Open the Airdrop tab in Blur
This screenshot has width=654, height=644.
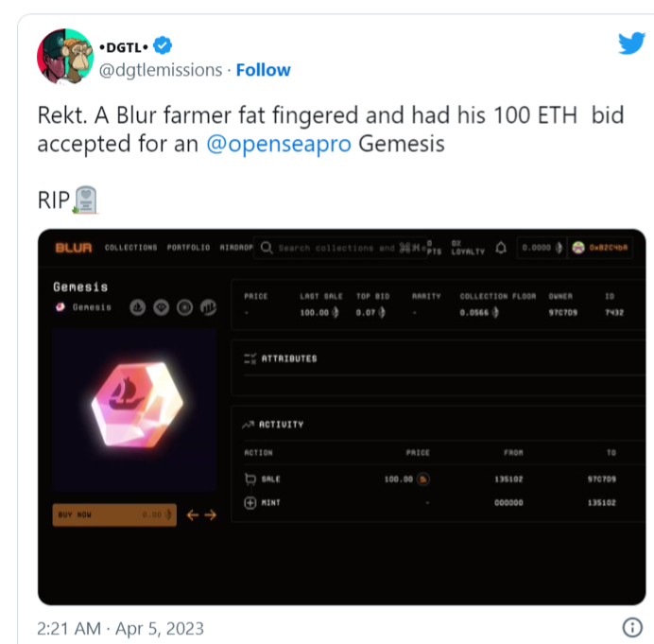pos(236,248)
